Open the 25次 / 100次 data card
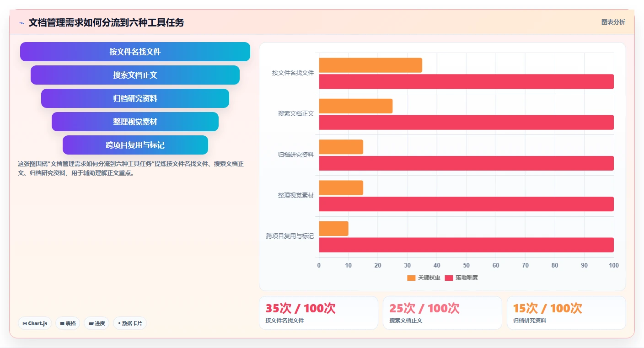Image resolution: width=644 pixels, height=348 pixels. (x=442, y=313)
